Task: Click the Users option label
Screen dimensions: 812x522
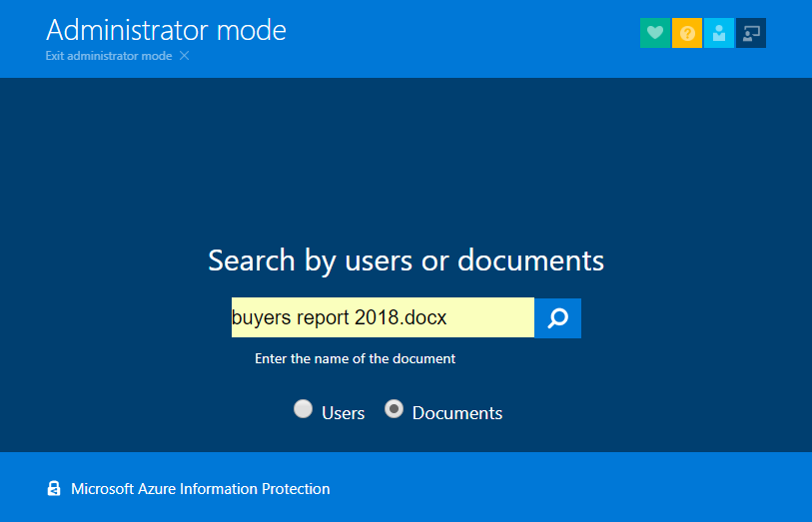Action: coord(343,413)
